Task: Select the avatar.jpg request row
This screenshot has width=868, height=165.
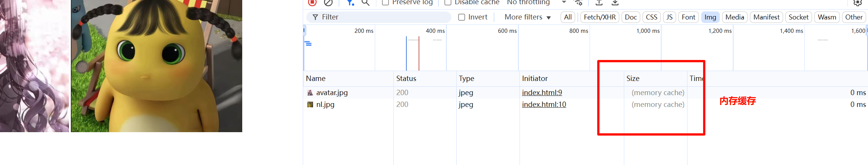Action: tap(585, 92)
